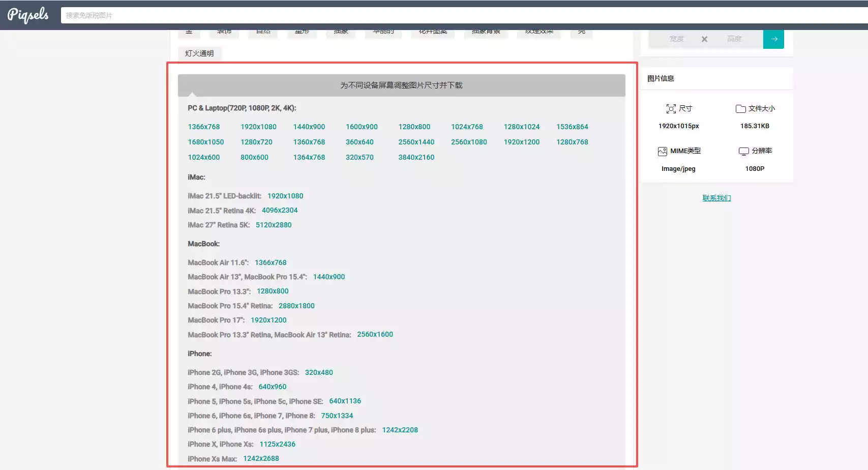Choose iMac Retina 4K 4096x2304 size
Viewport: 868px width, 470px height.
pyautogui.click(x=280, y=211)
